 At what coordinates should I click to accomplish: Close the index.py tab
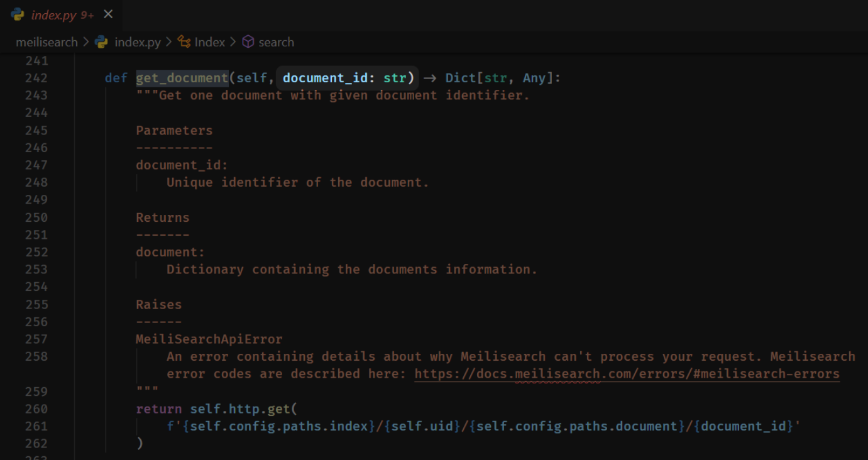(108, 14)
